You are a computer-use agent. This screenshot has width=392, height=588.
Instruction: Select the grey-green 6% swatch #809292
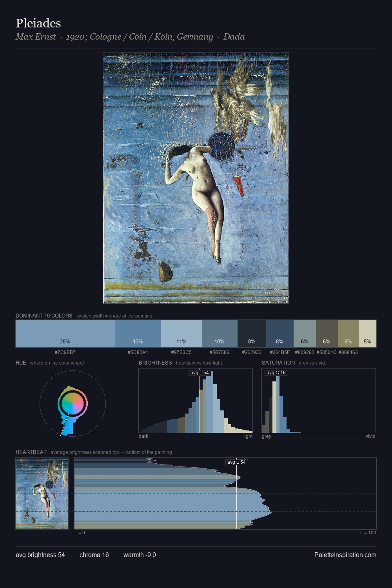tap(305, 334)
